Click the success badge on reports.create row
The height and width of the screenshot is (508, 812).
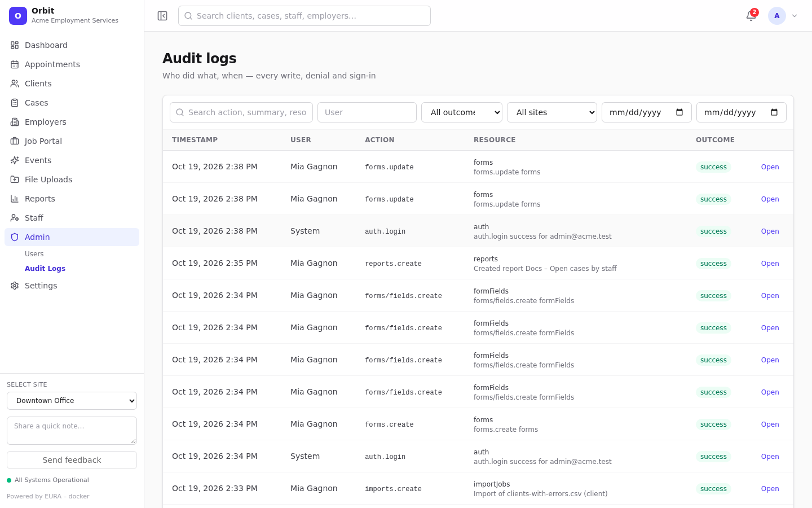click(713, 264)
